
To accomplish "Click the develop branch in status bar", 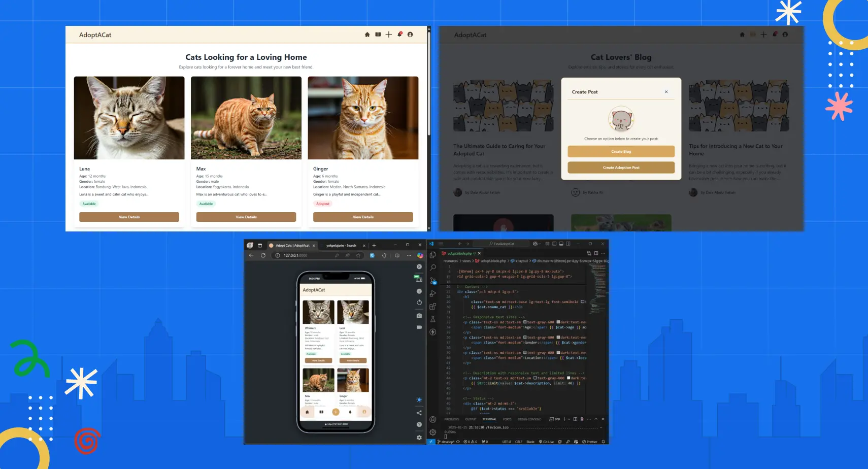I will coord(446,442).
